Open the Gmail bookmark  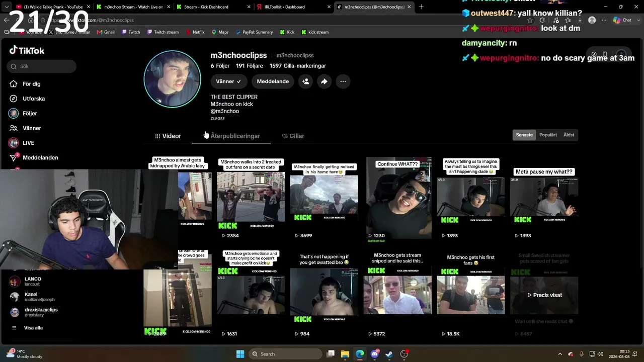click(105, 32)
